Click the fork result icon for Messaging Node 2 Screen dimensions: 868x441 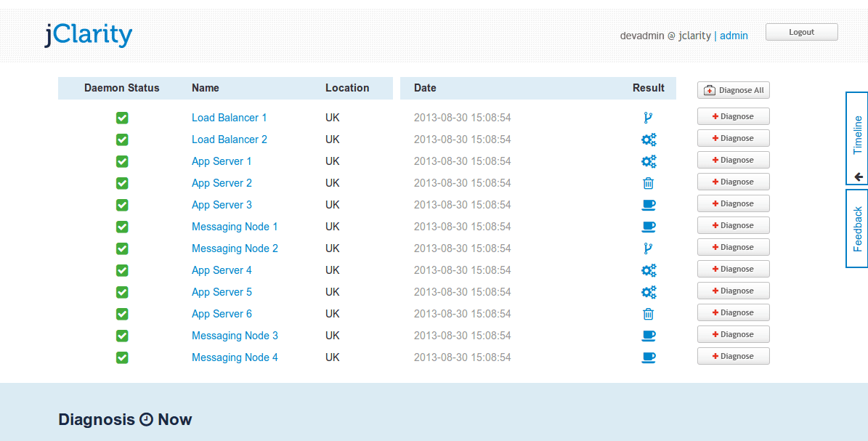[648, 248]
